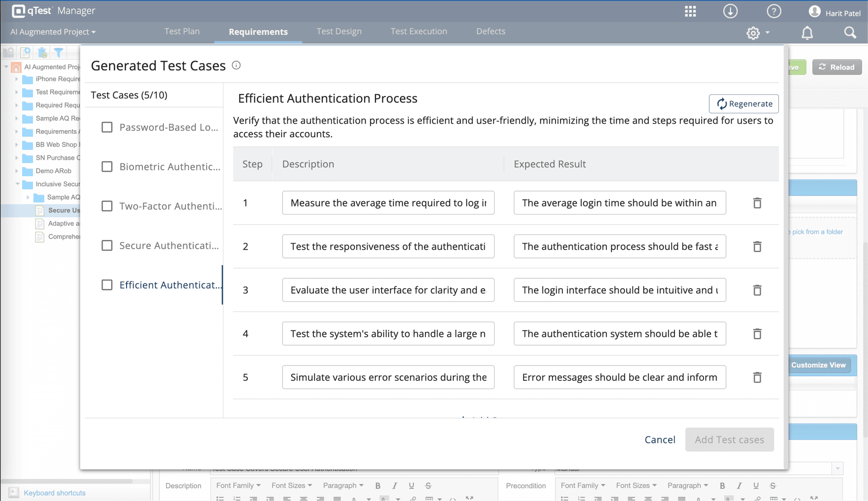
Task: Click the create new requirement icon
Action: 25,52
